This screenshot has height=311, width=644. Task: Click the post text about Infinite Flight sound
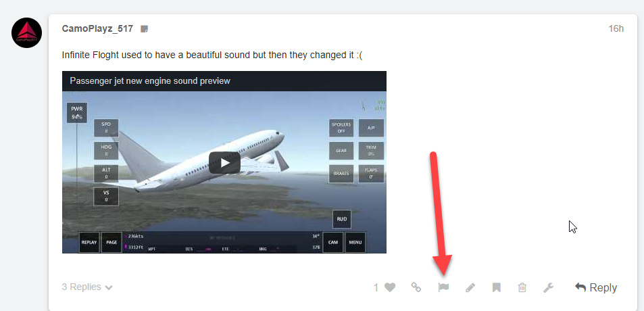click(212, 55)
